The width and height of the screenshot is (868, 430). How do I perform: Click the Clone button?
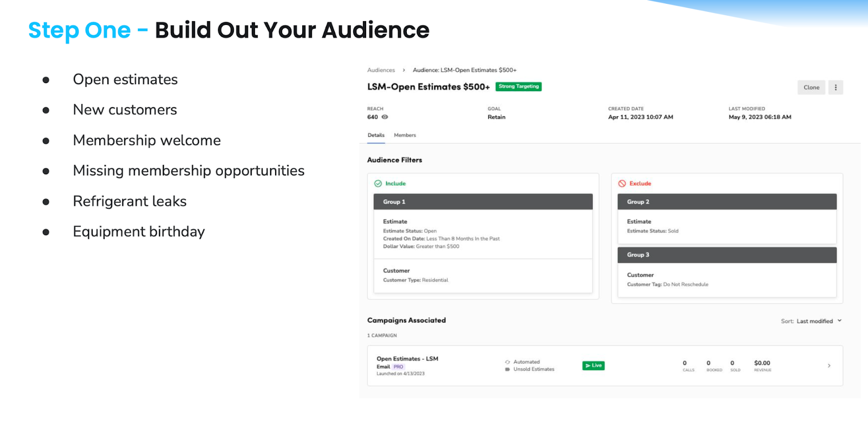(x=811, y=87)
